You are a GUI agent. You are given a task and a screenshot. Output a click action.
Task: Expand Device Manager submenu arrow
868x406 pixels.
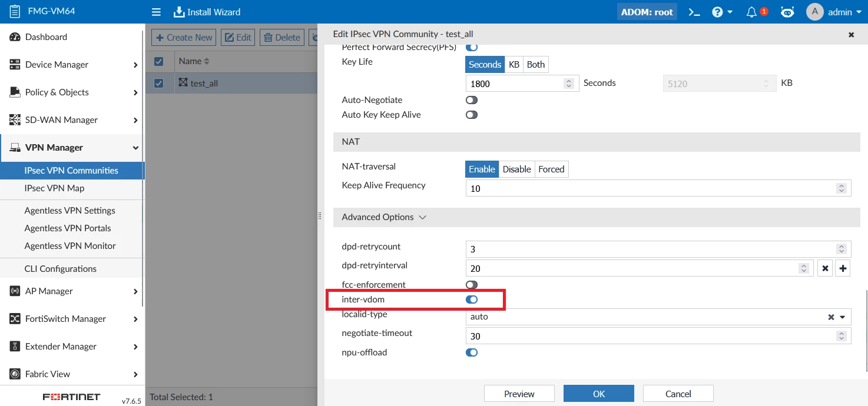(135, 65)
